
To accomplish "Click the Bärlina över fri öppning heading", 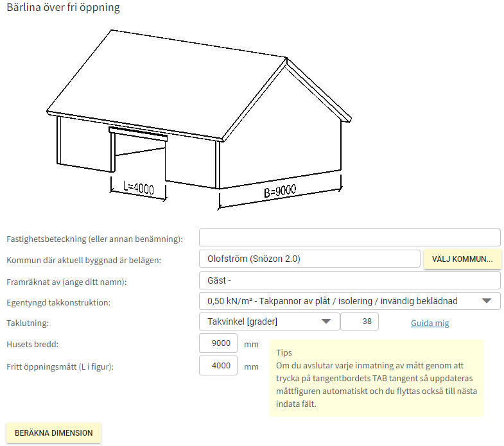I will [63, 8].
